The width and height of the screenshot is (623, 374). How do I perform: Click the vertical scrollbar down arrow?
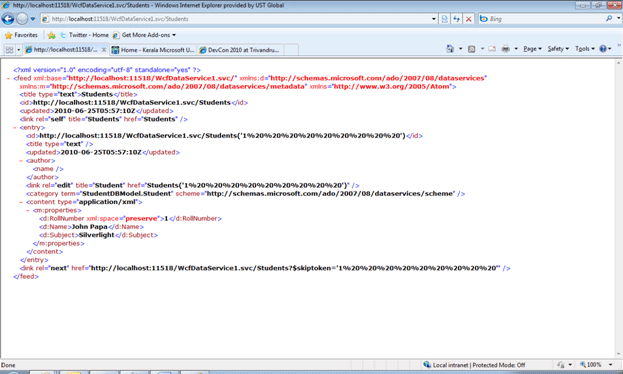(x=619, y=354)
